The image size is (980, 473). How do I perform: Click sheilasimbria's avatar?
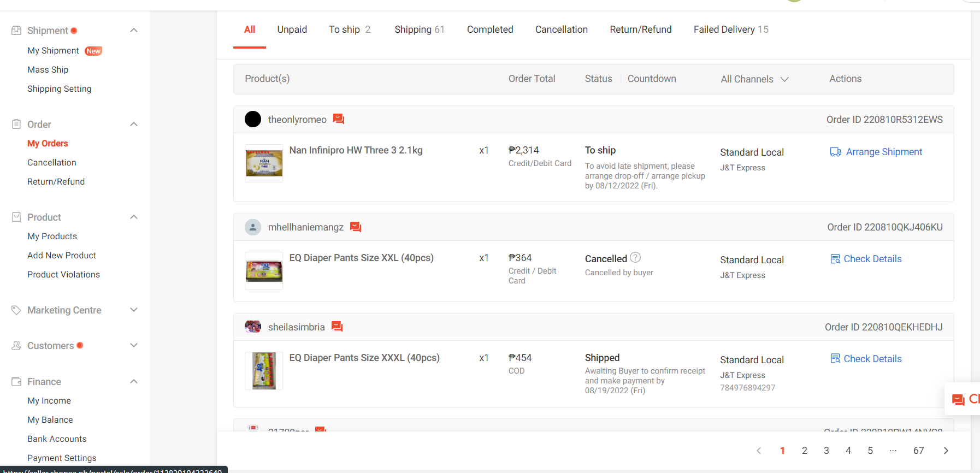click(253, 327)
